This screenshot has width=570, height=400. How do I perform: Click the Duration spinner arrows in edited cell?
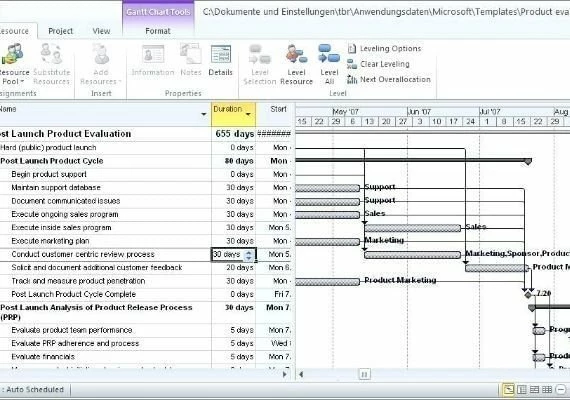coord(249,255)
